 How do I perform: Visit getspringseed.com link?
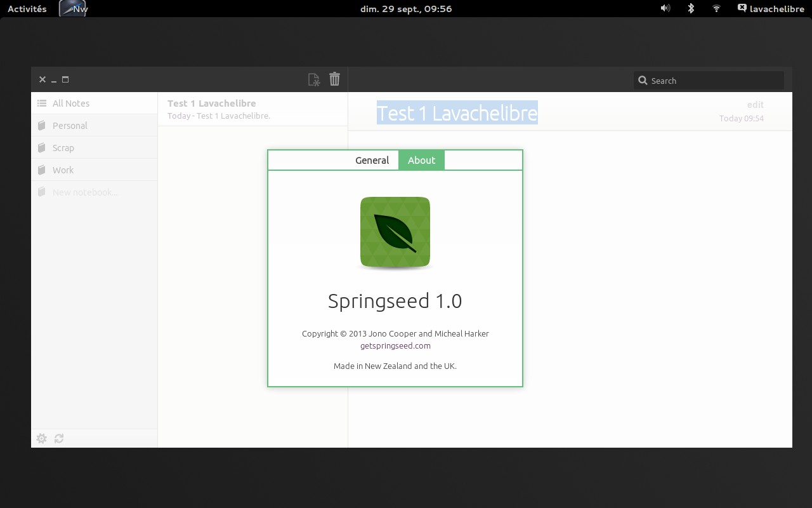(395, 345)
